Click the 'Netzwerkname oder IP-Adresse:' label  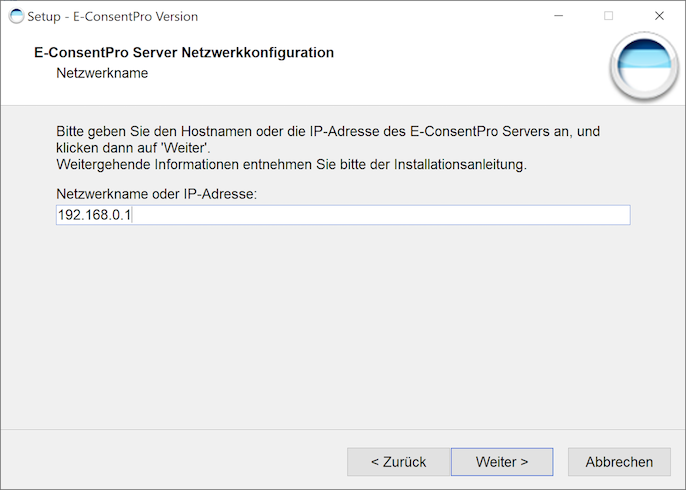[156, 194]
